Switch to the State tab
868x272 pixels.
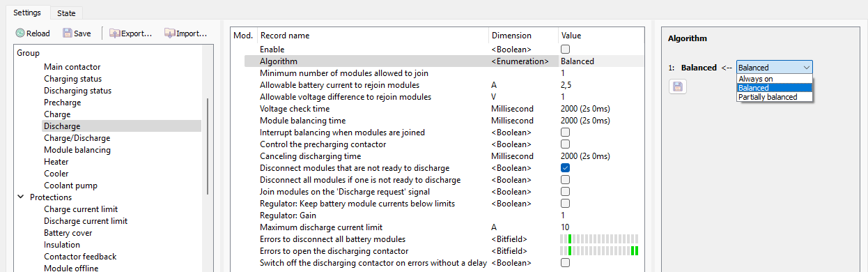[x=66, y=13]
